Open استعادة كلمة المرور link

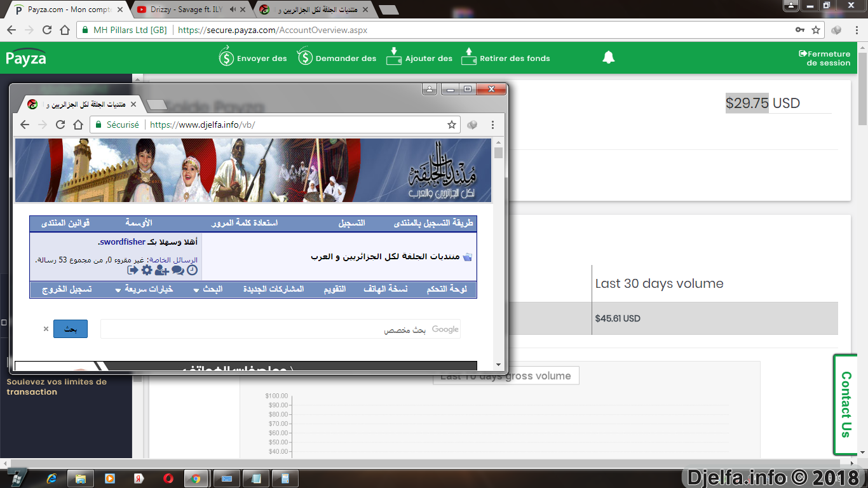point(245,224)
